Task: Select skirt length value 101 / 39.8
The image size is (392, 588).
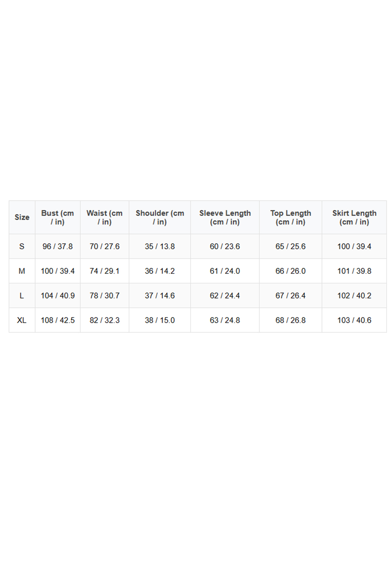Action: [x=354, y=271]
